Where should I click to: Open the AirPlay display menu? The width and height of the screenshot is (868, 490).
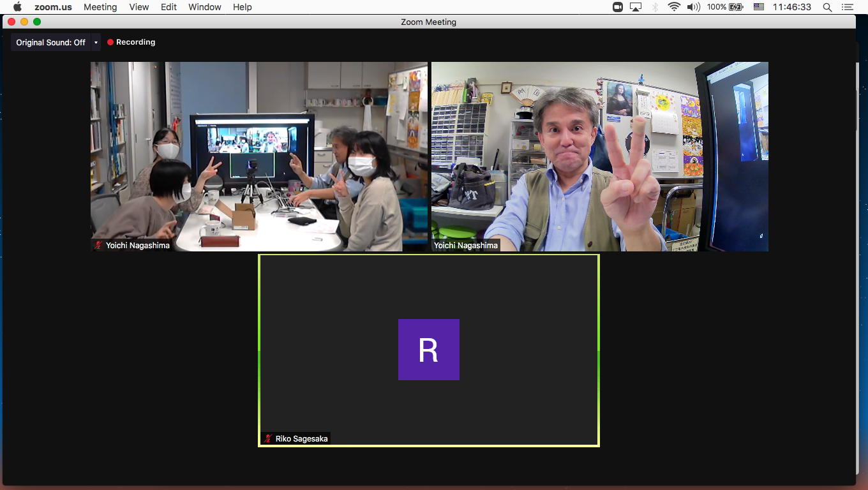[636, 7]
